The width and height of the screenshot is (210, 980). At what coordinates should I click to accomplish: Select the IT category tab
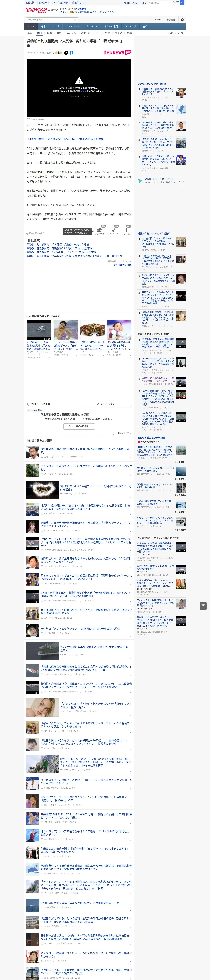pyautogui.click(x=98, y=33)
